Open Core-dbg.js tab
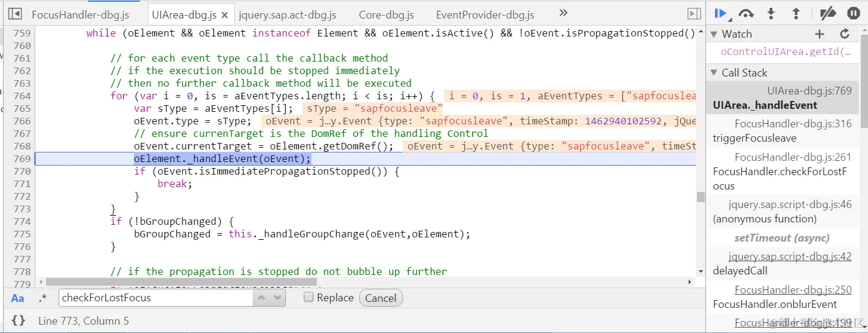The image size is (868, 333). coord(386,15)
